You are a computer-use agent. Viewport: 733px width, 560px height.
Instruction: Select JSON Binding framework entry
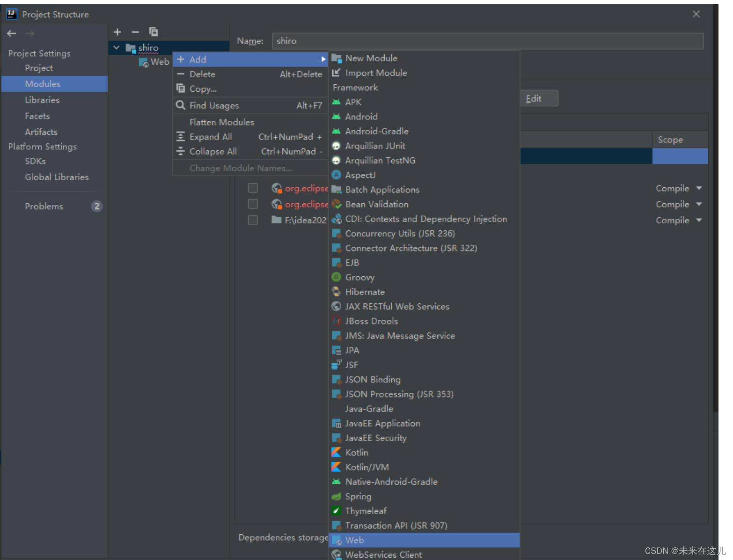click(424, 379)
